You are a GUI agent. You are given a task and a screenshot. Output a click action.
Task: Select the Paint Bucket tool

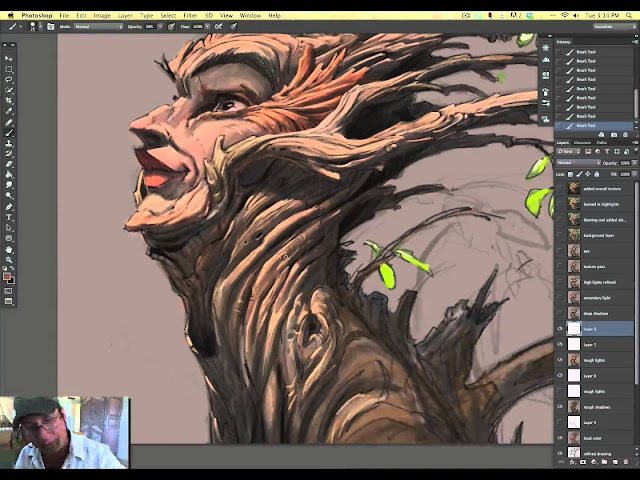9,175
